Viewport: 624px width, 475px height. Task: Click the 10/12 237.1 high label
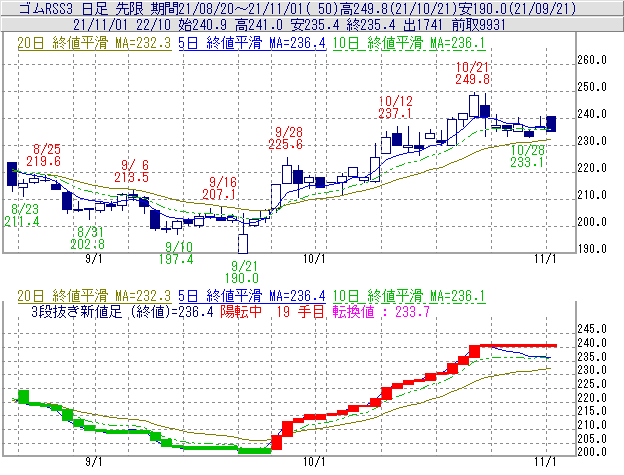point(395,107)
